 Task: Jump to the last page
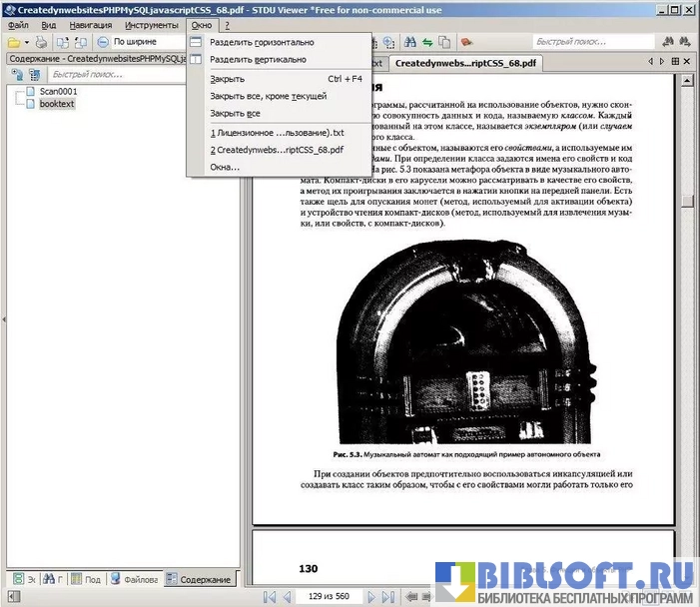[x=389, y=596]
